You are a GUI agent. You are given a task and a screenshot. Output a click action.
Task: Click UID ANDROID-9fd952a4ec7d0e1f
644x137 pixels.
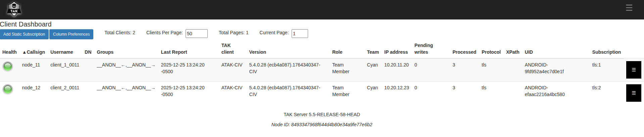tap(544, 68)
